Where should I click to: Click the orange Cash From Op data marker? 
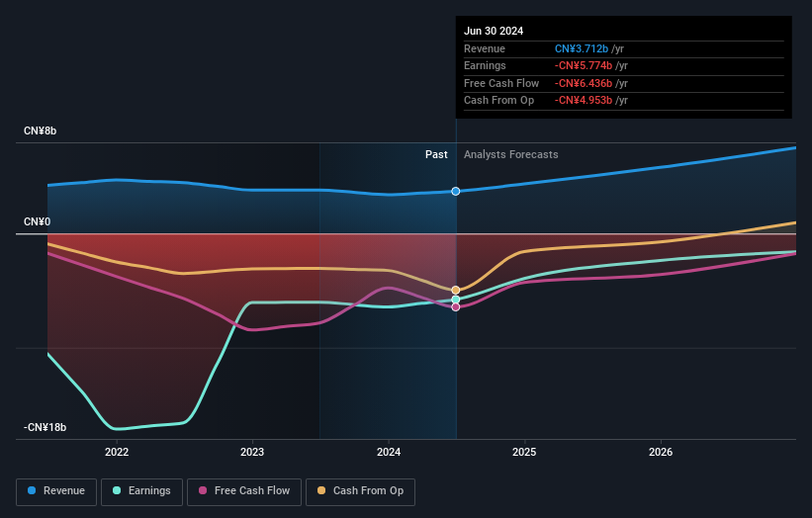[x=456, y=291]
